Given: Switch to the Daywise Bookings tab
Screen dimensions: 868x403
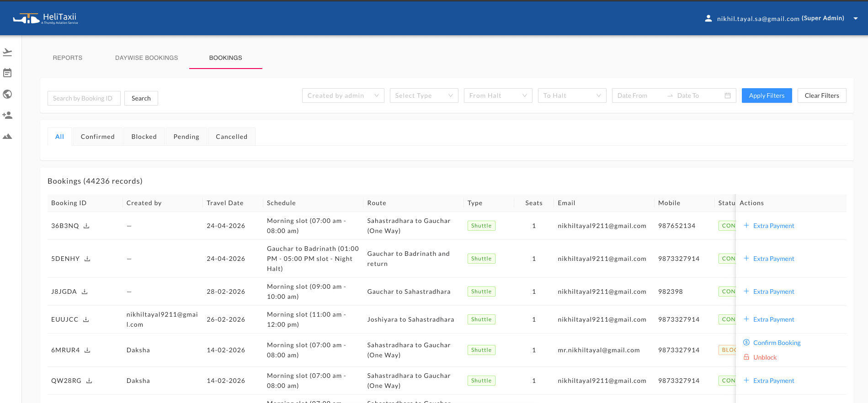Looking at the screenshot, I should point(147,58).
